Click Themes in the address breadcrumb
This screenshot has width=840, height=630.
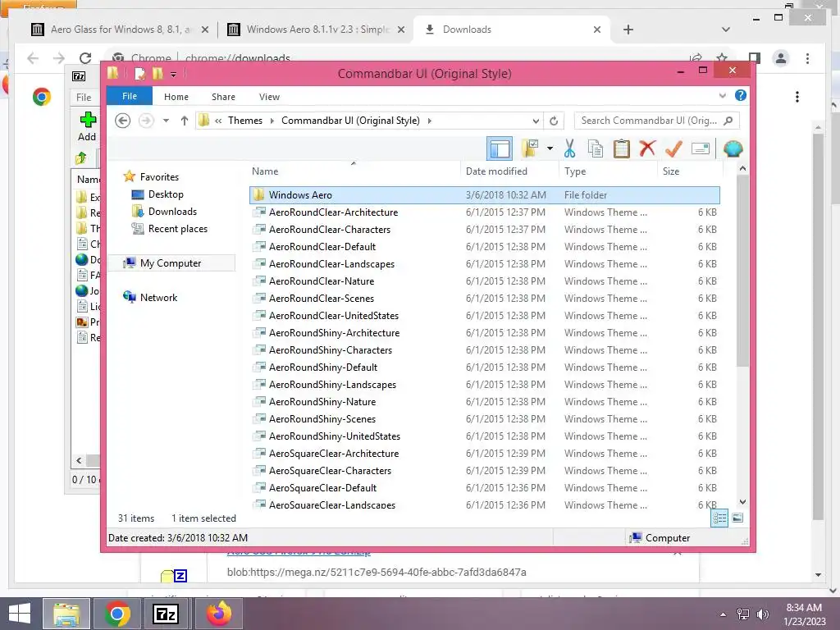point(245,121)
